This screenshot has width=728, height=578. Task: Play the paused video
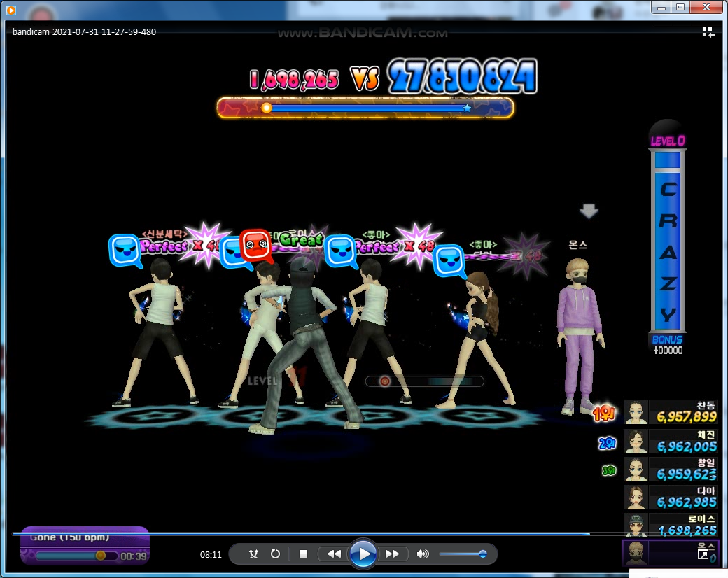point(363,554)
